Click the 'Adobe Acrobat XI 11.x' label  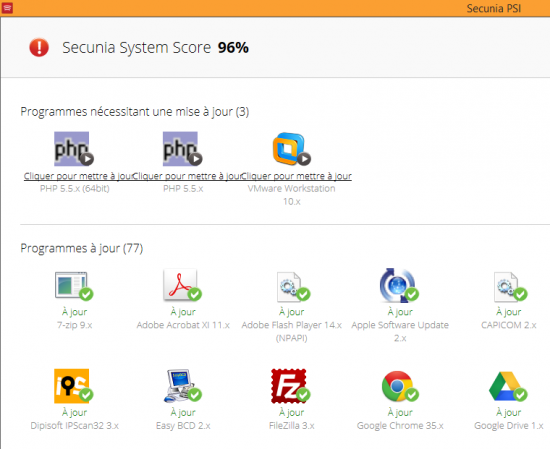tap(183, 325)
